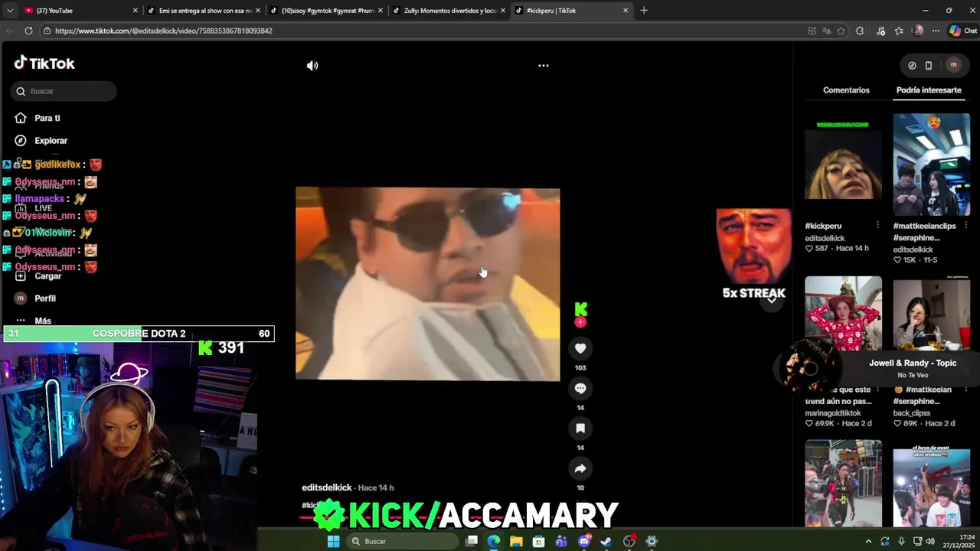Click the taskbar Buscar search box
The width and height of the screenshot is (980, 551).
[x=402, y=541]
